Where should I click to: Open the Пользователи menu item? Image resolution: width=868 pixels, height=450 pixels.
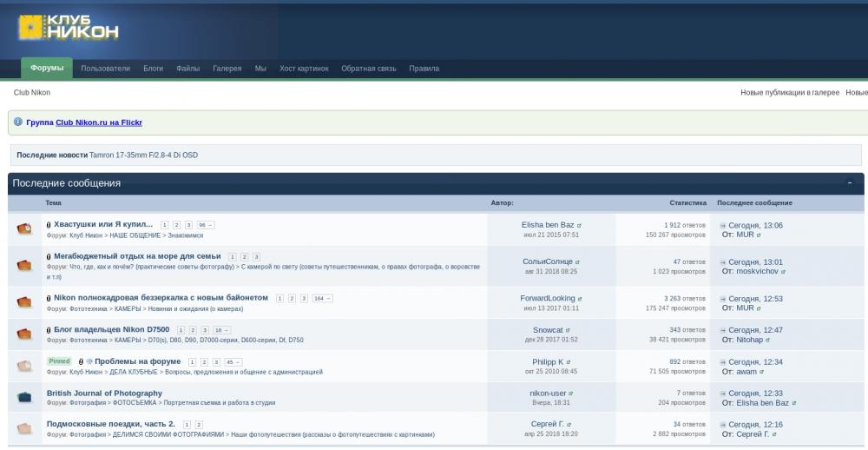coord(105,69)
